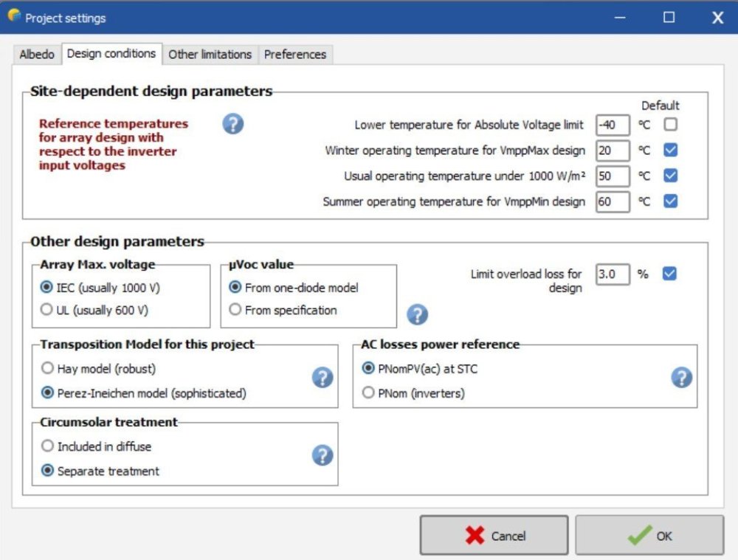Select Hay model (robust)
Image resolution: width=738 pixels, height=560 pixels.
tap(47, 368)
